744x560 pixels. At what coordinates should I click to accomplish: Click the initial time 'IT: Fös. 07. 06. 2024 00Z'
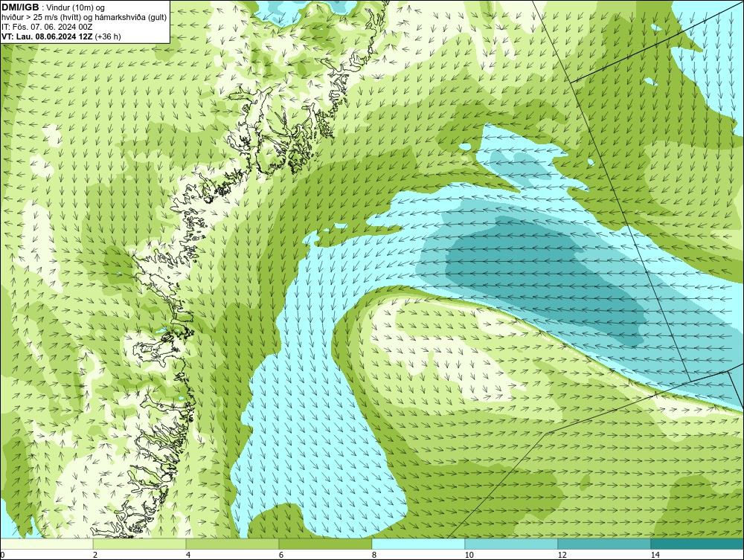click(46, 27)
